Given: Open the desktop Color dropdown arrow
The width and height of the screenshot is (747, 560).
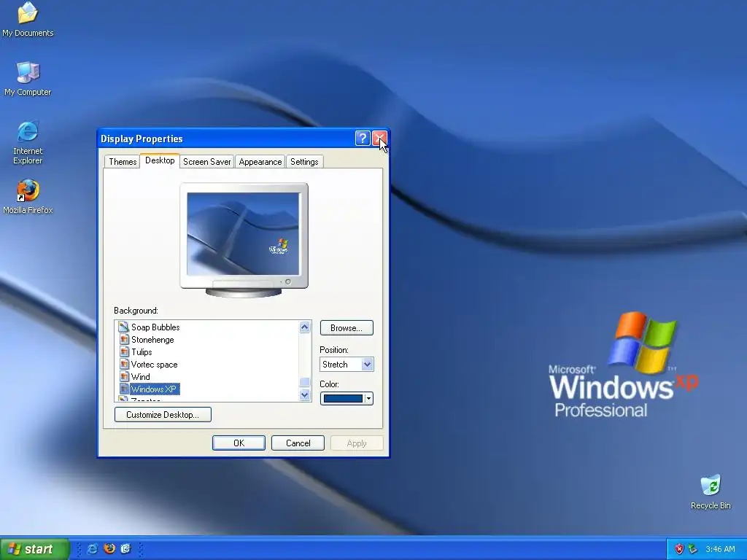Looking at the screenshot, I should click(x=368, y=399).
